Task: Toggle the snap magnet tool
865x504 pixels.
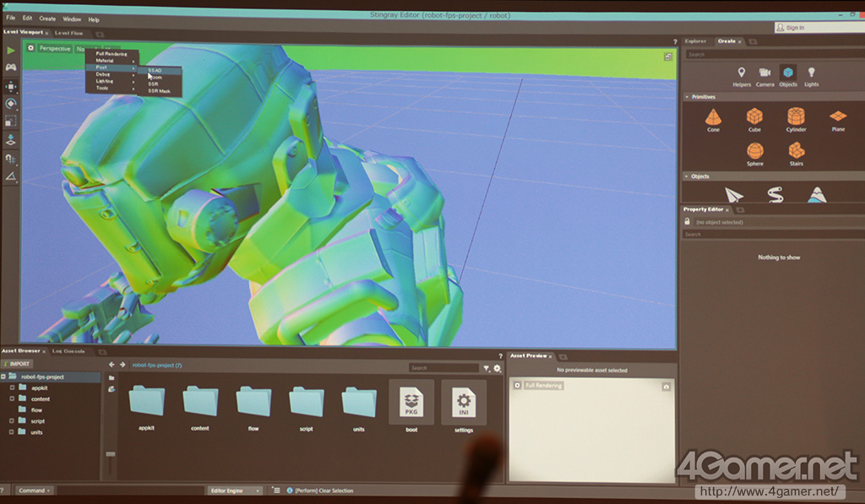Action: (x=11, y=158)
